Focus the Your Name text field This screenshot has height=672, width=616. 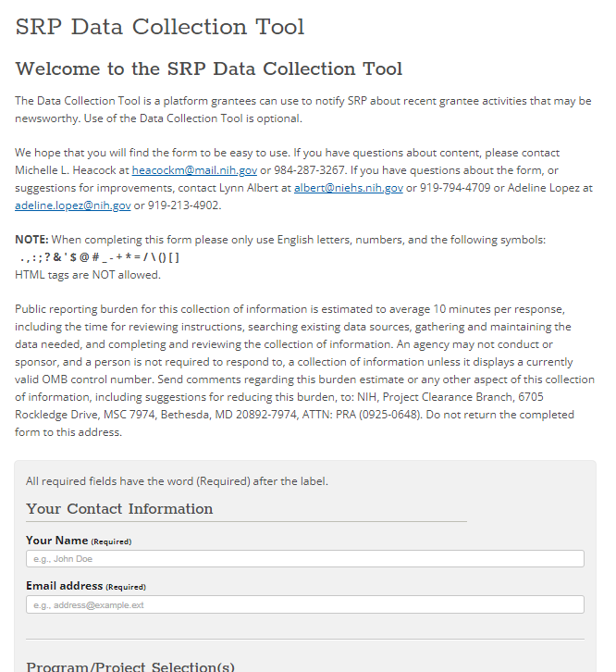305,559
